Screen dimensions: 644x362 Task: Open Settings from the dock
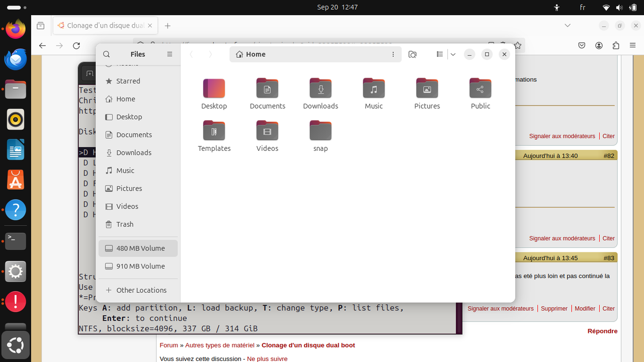15,271
